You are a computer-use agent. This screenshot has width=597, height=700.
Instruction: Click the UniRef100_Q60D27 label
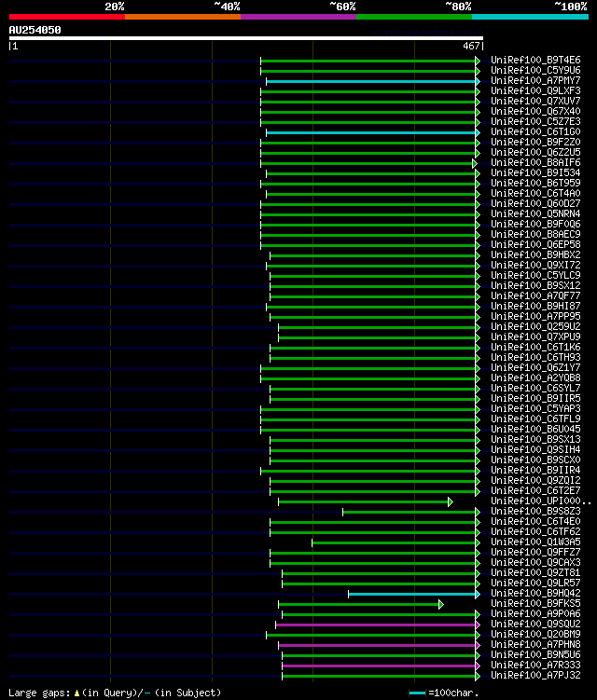[x=535, y=203]
